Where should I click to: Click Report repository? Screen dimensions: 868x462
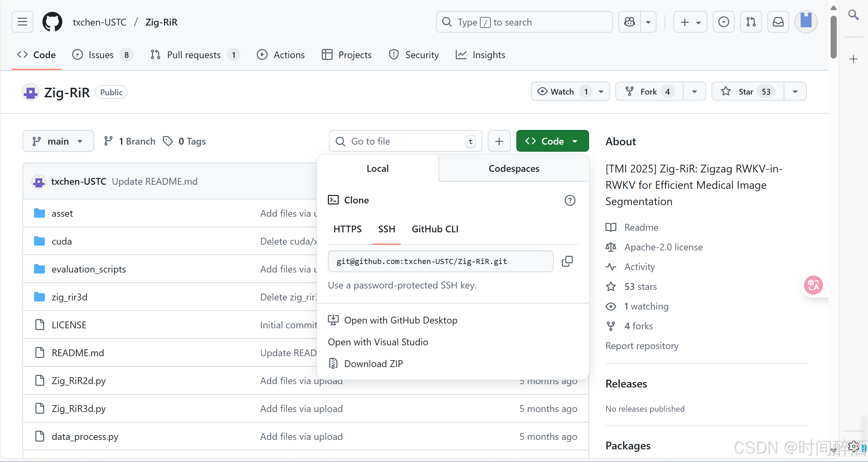(642, 346)
